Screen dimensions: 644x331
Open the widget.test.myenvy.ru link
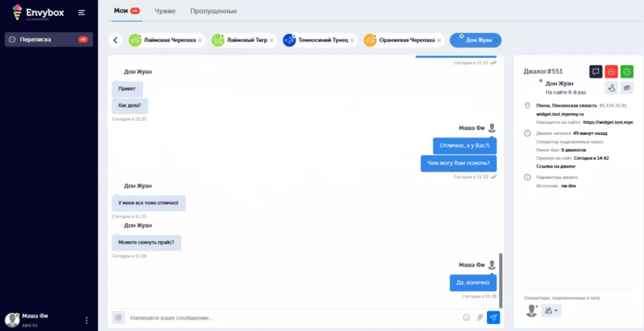pyautogui.click(x=560, y=114)
